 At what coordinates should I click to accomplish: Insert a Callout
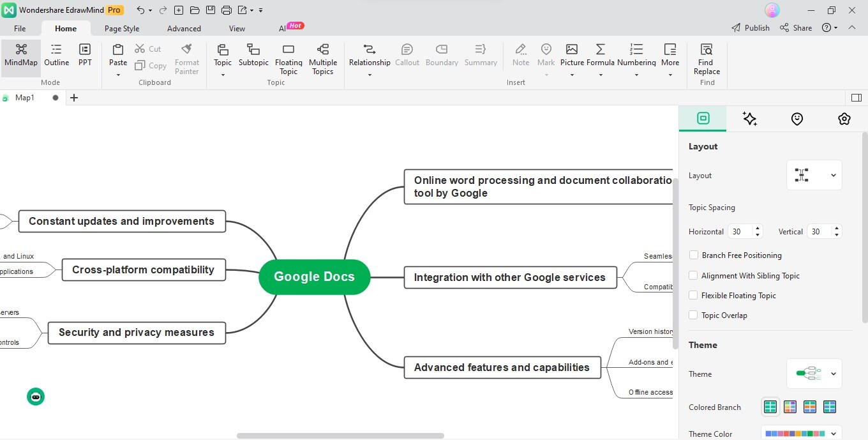407,56
